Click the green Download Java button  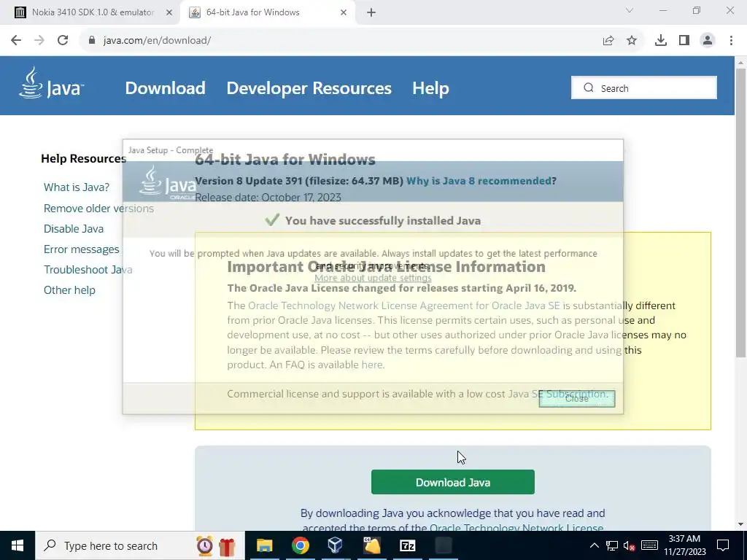pos(452,482)
